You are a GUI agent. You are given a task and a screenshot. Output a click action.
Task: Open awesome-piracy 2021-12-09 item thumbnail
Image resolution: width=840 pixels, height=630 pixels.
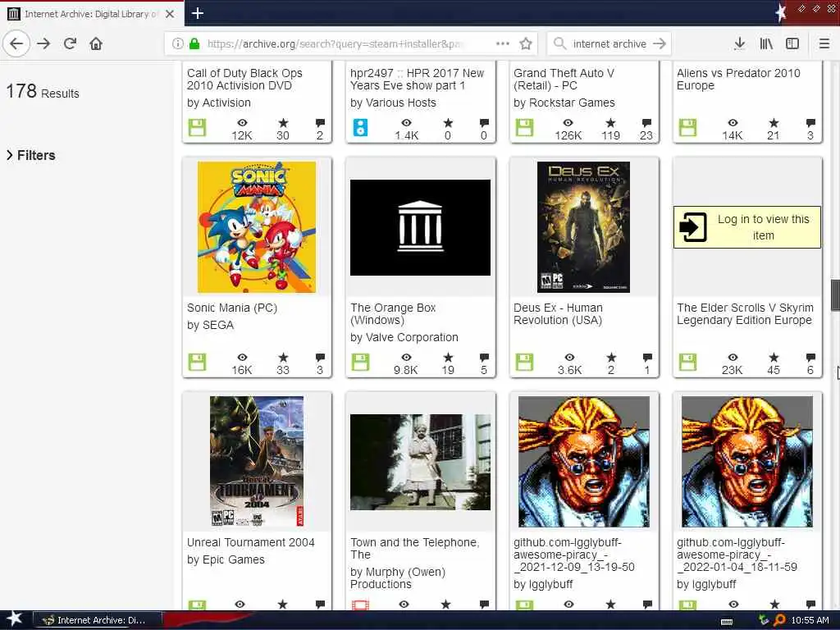(x=583, y=462)
